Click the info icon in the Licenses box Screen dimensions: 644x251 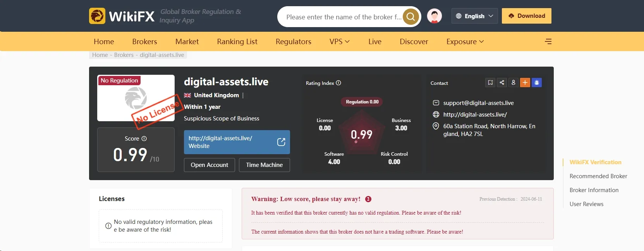coord(108,226)
